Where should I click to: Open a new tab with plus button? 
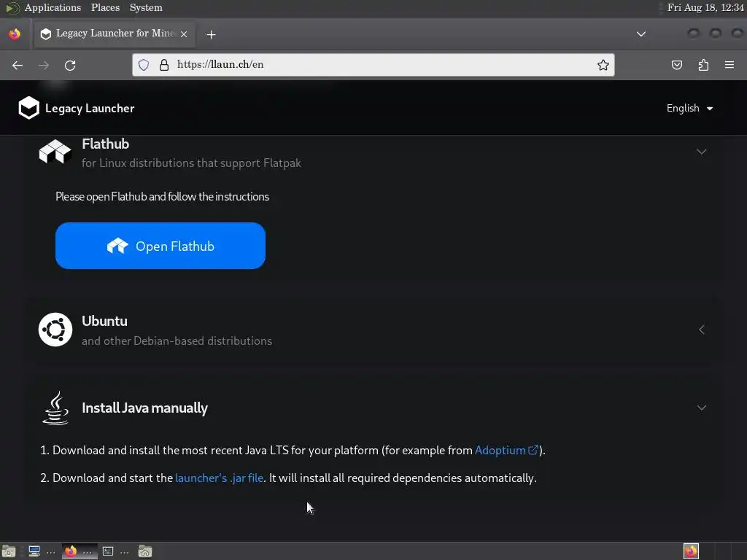[211, 34]
